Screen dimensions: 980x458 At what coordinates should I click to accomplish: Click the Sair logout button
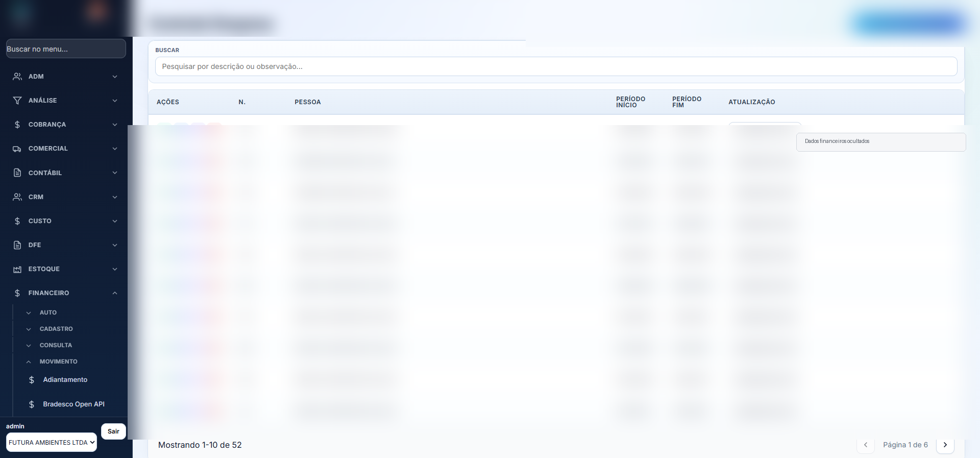pos(113,431)
